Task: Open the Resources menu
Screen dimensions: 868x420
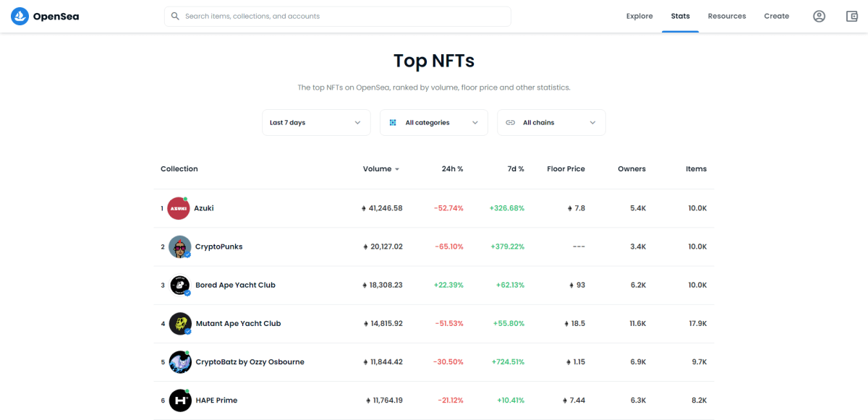Action: (727, 16)
